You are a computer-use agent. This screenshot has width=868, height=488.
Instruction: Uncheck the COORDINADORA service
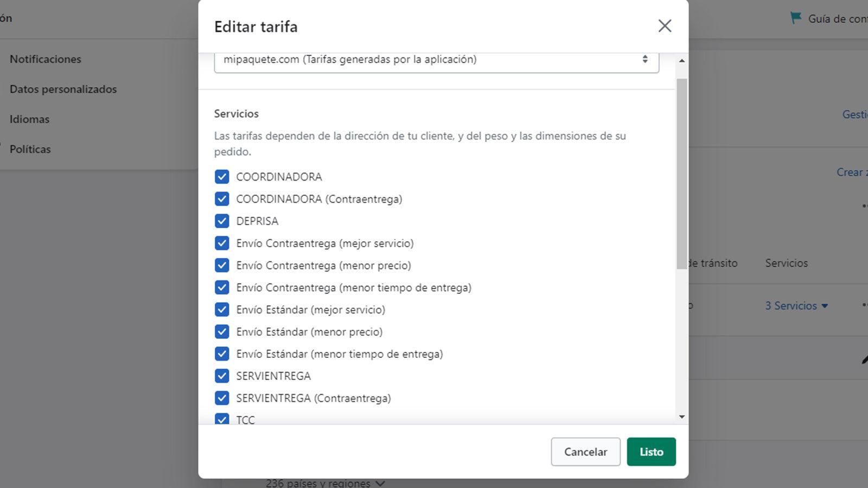[222, 176]
